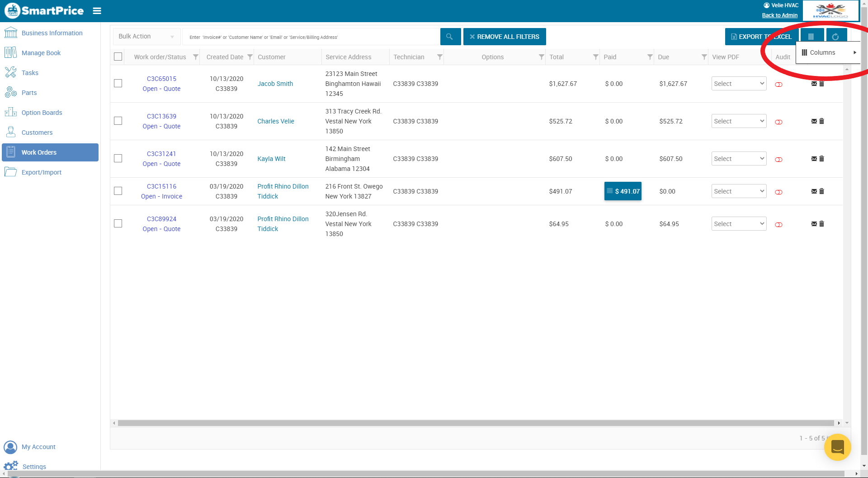The height and width of the screenshot is (478, 868).
Task: Open the Tasks section in the sidebar
Action: tap(30, 72)
